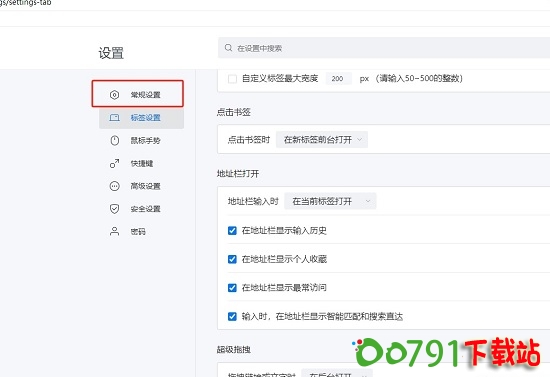Click the 地址栏输入时 label
Viewport: 550px width, 377px height.
click(x=253, y=201)
